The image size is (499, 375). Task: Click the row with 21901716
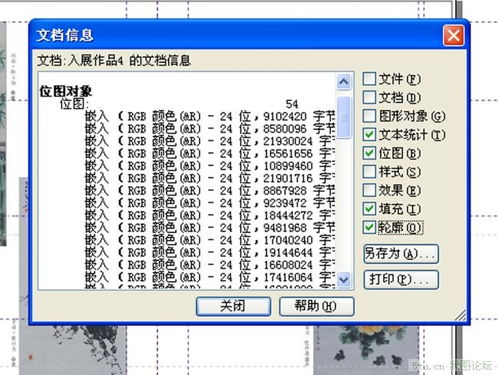(x=210, y=178)
